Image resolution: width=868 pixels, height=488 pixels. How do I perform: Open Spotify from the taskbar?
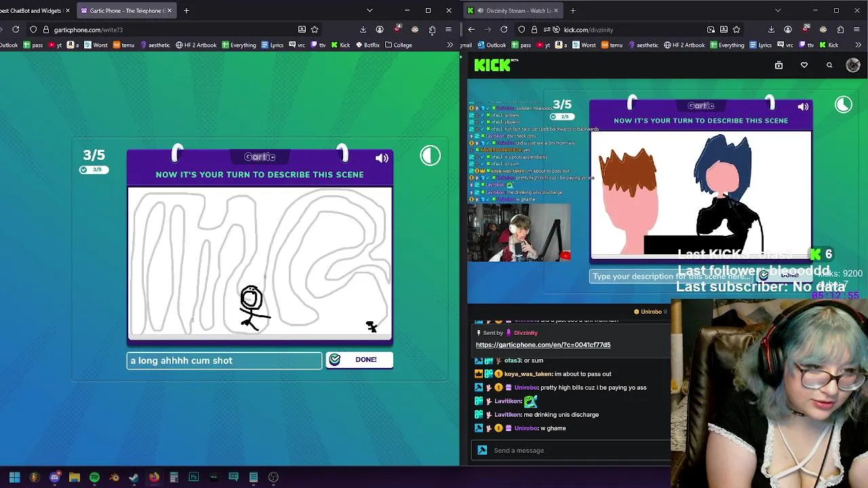[94, 477]
